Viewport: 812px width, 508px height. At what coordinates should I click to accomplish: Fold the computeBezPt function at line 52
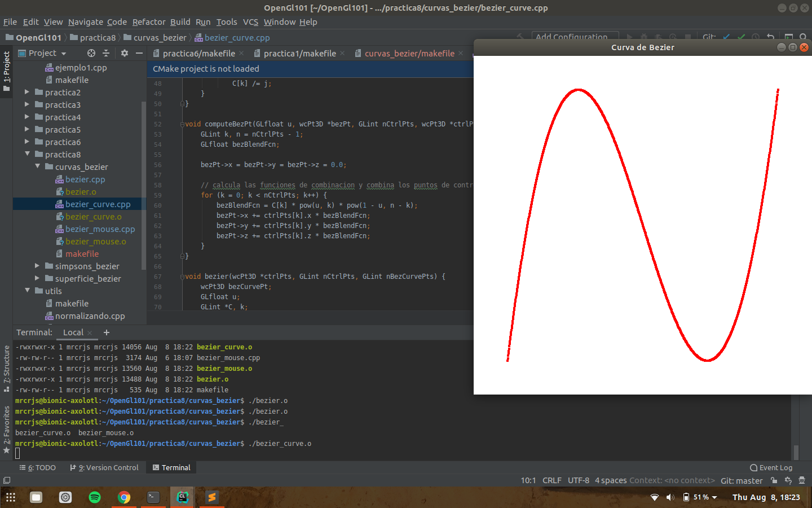(x=182, y=124)
